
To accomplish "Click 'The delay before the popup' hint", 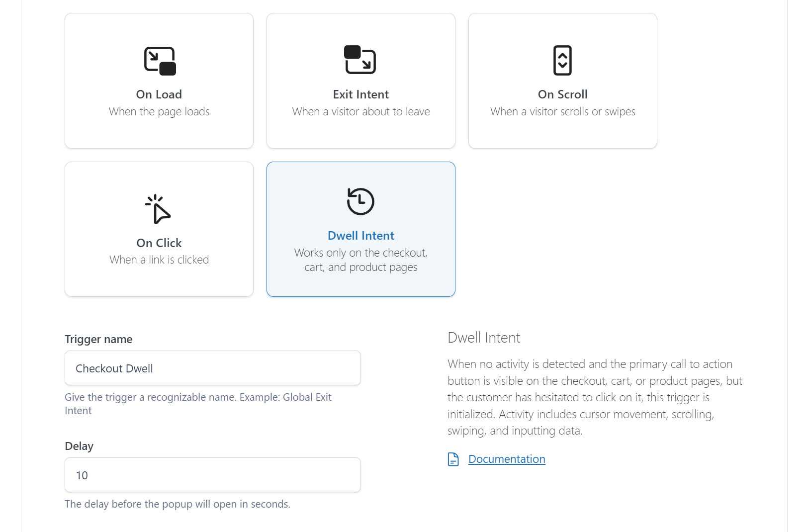I will tap(178, 504).
